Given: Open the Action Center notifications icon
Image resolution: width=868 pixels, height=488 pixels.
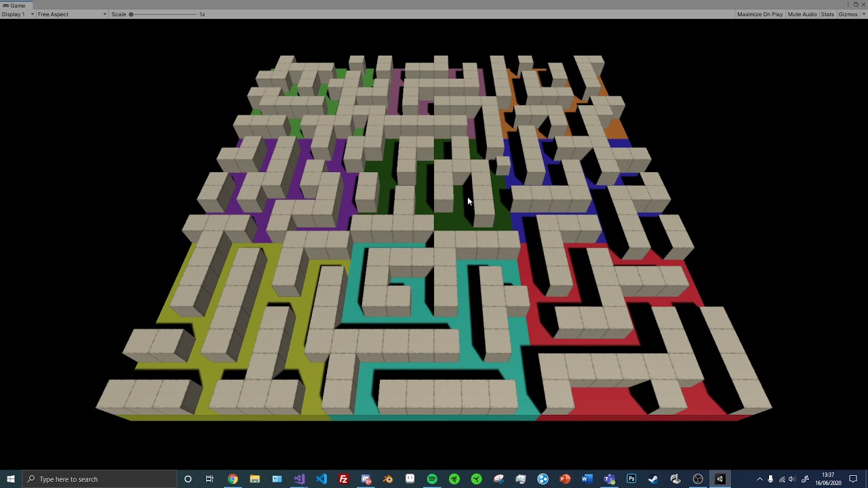Looking at the screenshot, I should coord(853,479).
